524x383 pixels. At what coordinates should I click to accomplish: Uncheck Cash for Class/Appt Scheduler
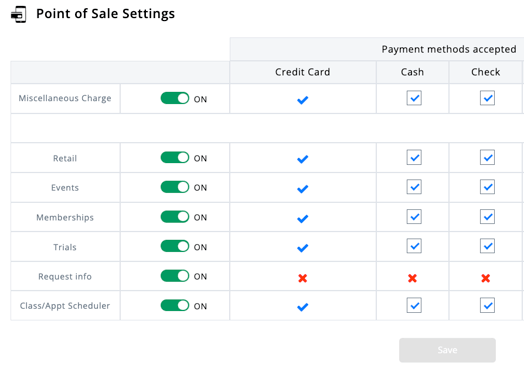[x=414, y=305]
